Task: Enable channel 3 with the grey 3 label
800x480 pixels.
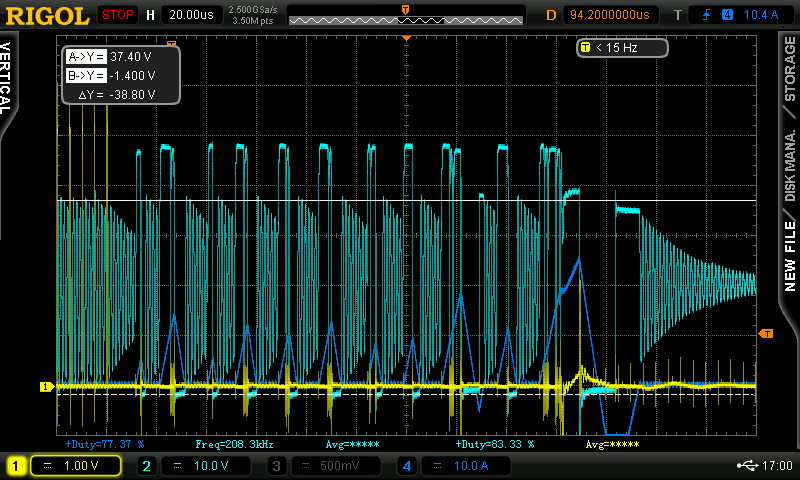Action: pyautogui.click(x=277, y=465)
